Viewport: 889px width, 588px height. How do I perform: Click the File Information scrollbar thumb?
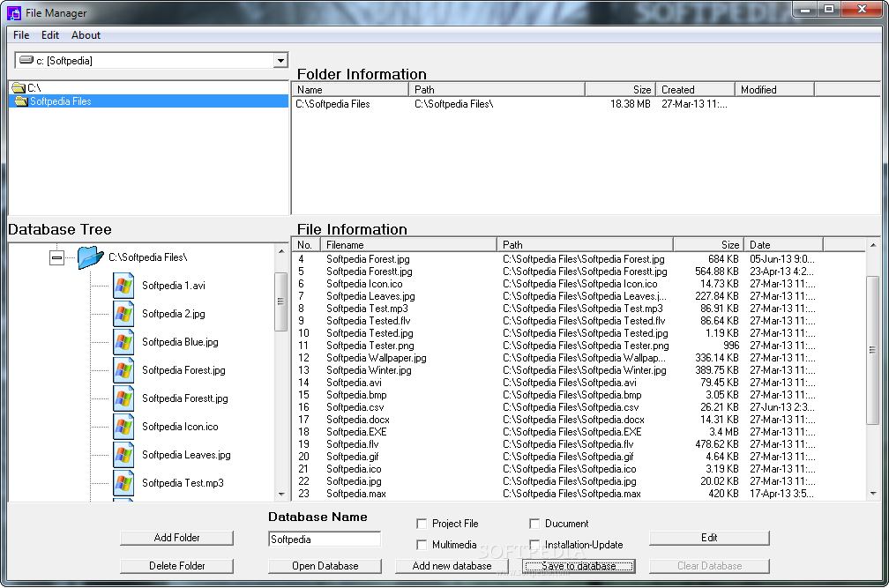click(873, 349)
